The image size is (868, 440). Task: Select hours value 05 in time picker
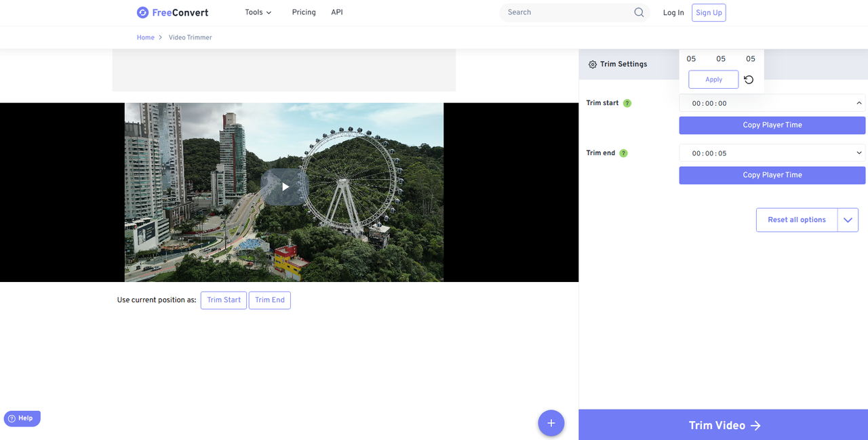point(691,59)
